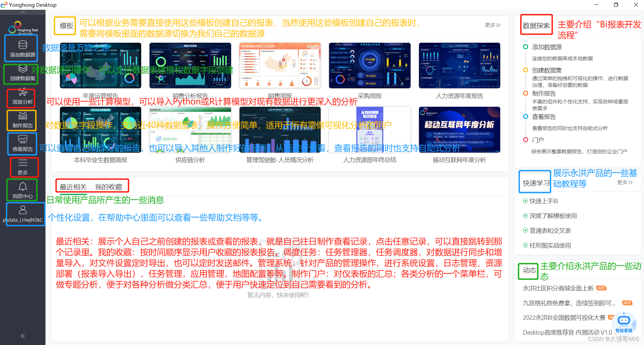Collapse the left sidebar with the « chevron
Viewport: 644px width, 345px height.
point(23,336)
